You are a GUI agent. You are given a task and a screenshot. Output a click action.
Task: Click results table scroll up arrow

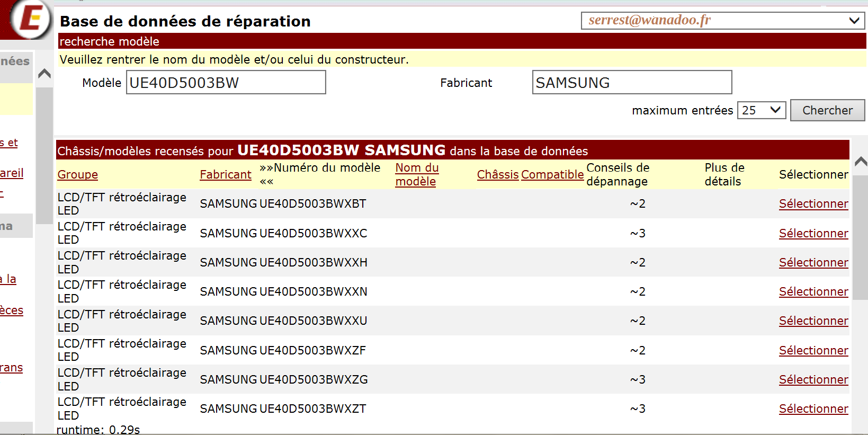[x=861, y=162]
